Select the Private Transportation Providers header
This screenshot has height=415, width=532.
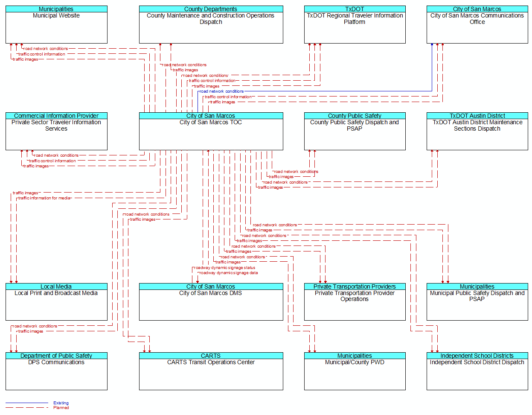[x=355, y=286]
